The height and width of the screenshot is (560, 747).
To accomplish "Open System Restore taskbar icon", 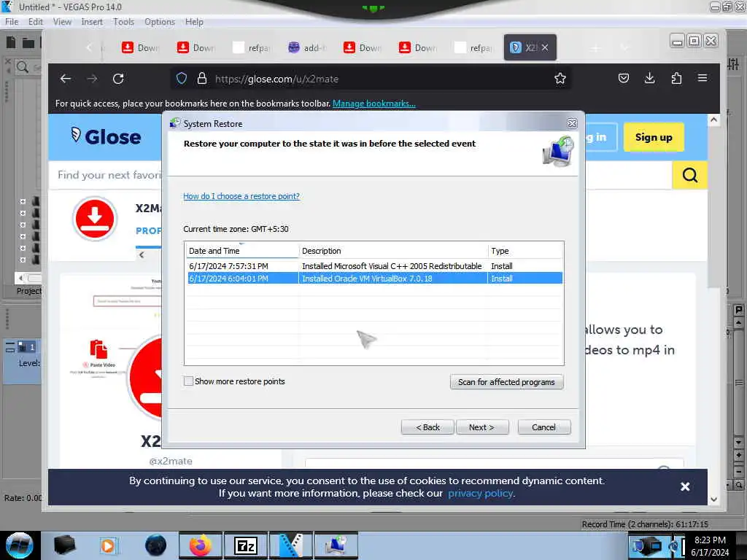I will coord(336,545).
